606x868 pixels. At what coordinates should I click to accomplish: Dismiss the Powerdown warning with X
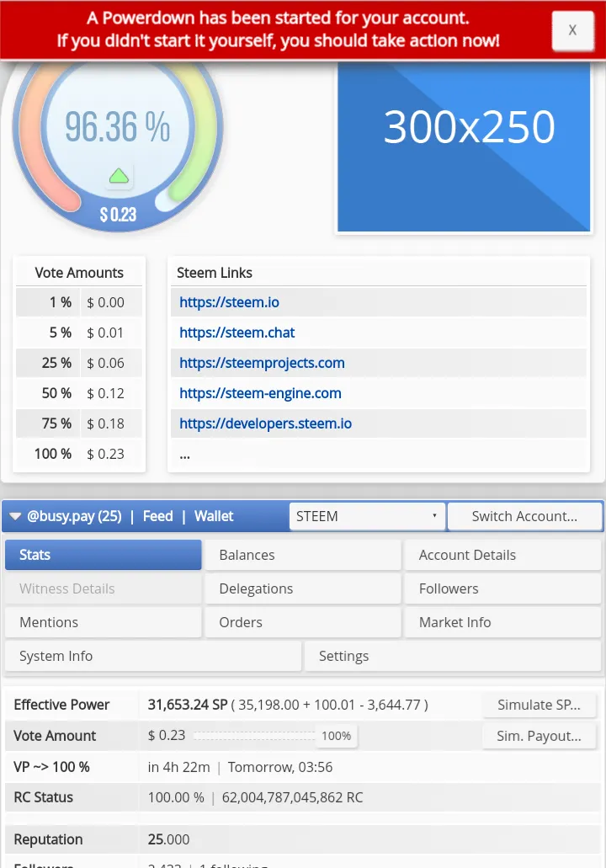(x=572, y=30)
